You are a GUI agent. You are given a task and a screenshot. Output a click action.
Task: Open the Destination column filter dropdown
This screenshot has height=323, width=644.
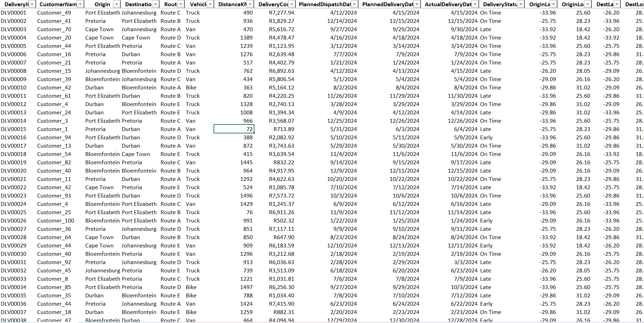point(155,4)
